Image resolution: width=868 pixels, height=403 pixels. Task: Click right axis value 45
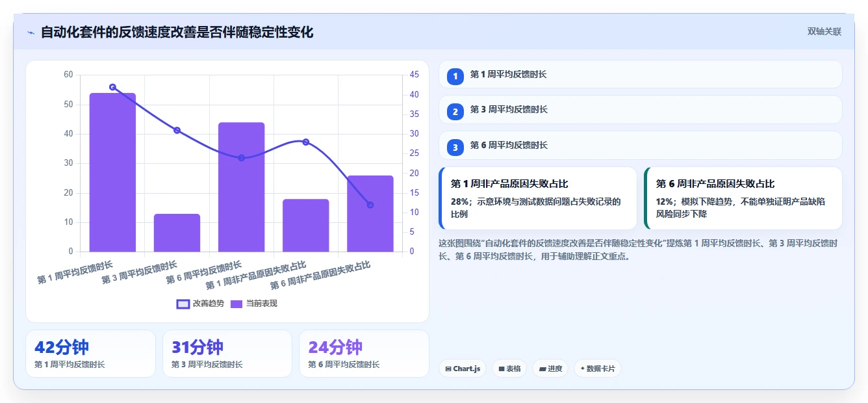point(414,75)
